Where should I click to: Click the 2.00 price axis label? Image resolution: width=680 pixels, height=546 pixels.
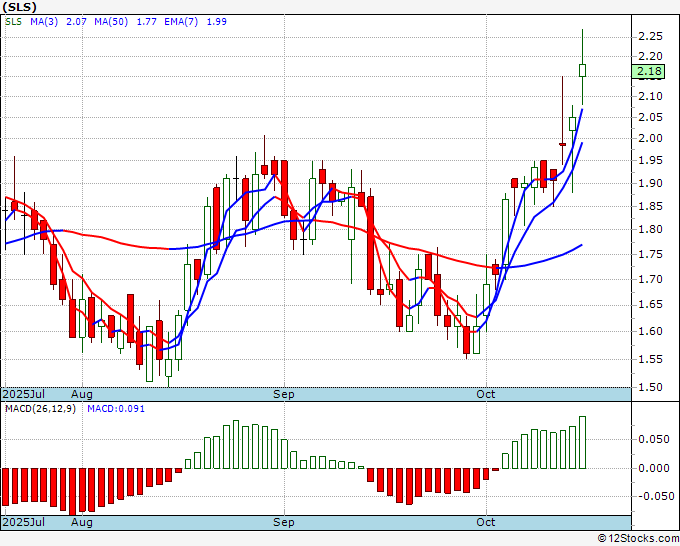651,138
